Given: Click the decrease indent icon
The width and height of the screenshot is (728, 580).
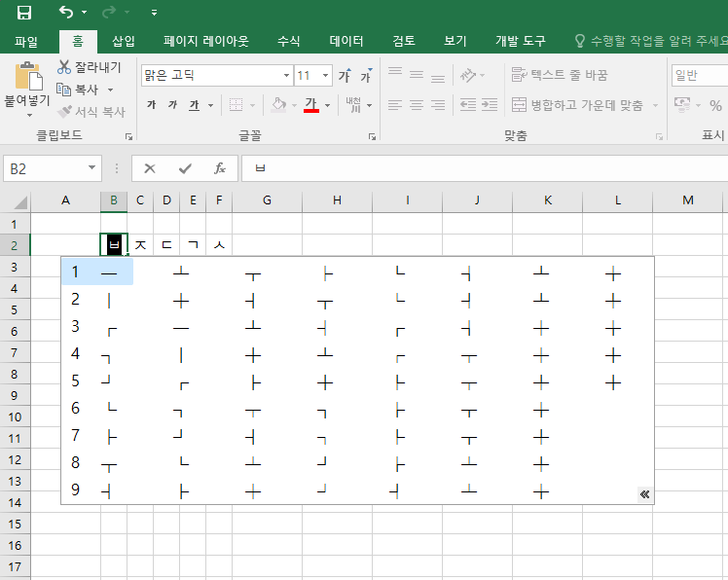Looking at the screenshot, I should (468, 105).
